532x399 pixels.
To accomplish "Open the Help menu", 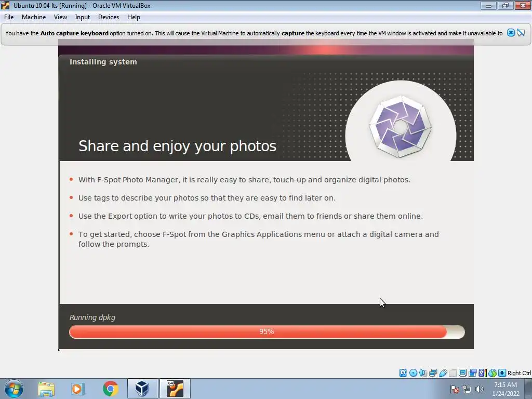I will coord(134,17).
